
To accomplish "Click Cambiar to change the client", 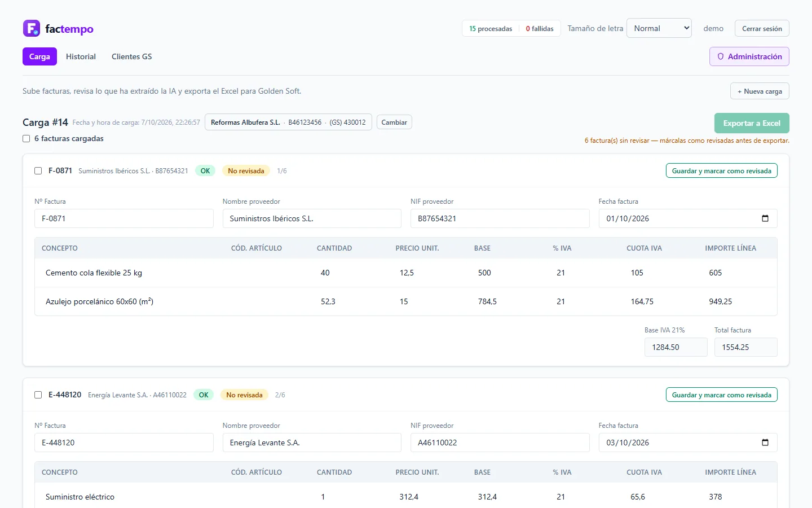I will (394, 122).
